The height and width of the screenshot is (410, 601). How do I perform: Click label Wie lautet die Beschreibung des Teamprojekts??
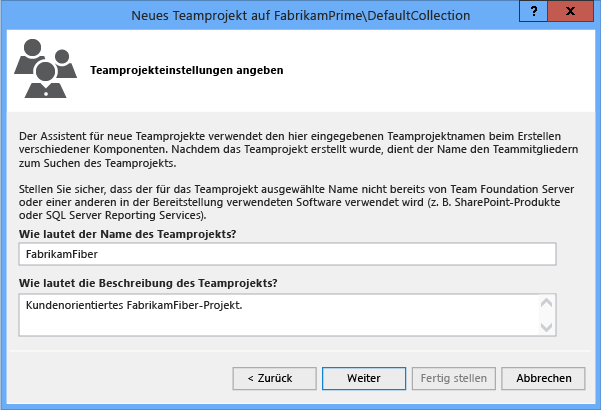(x=148, y=283)
